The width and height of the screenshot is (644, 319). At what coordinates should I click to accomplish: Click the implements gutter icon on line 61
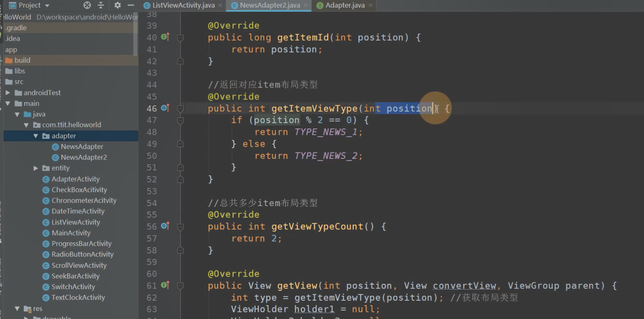point(165,285)
